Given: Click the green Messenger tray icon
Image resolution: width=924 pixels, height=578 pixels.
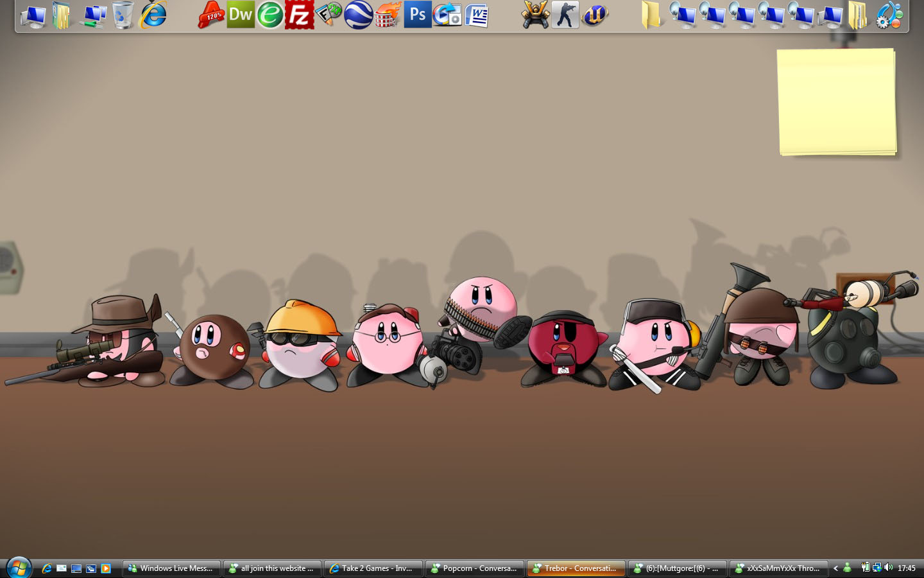Looking at the screenshot, I should (x=847, y=568).
